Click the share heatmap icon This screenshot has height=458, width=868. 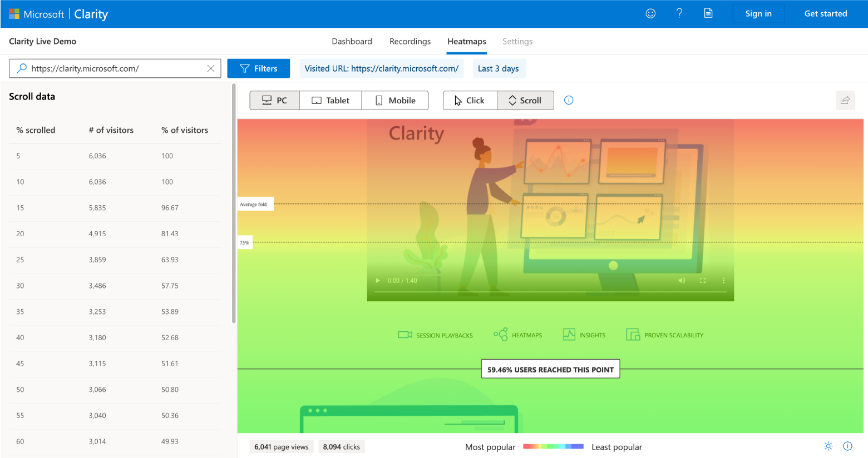[x=845, y=100]
